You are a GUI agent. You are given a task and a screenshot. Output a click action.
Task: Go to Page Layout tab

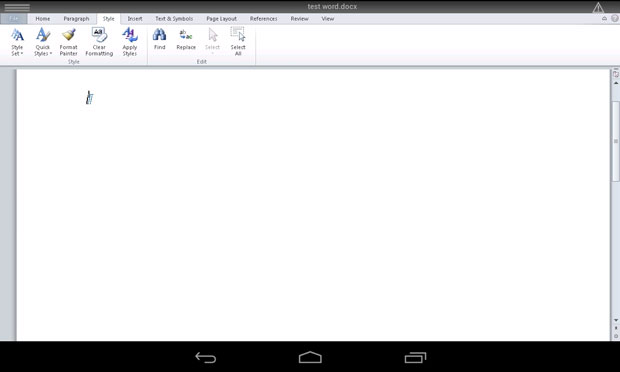[x=221, y=19]
